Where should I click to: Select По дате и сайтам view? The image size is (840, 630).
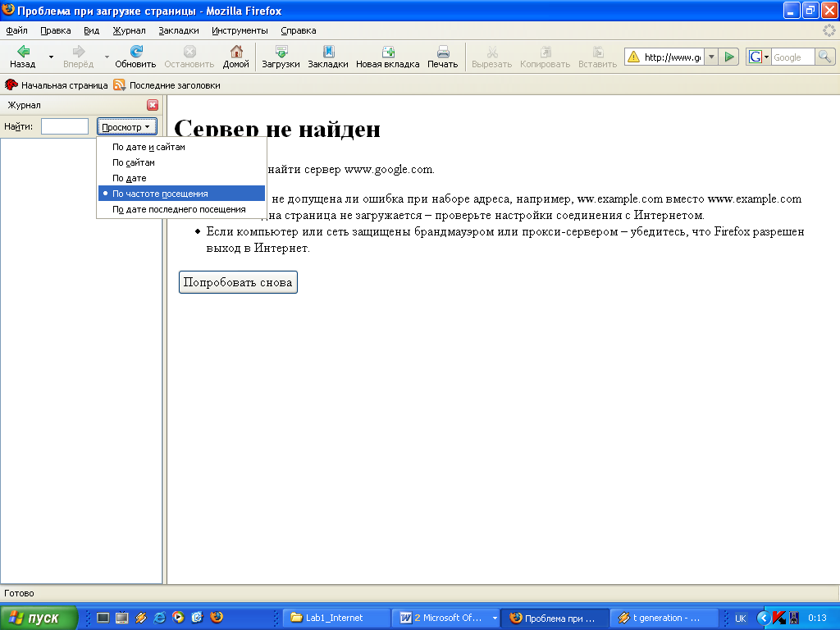181,147
